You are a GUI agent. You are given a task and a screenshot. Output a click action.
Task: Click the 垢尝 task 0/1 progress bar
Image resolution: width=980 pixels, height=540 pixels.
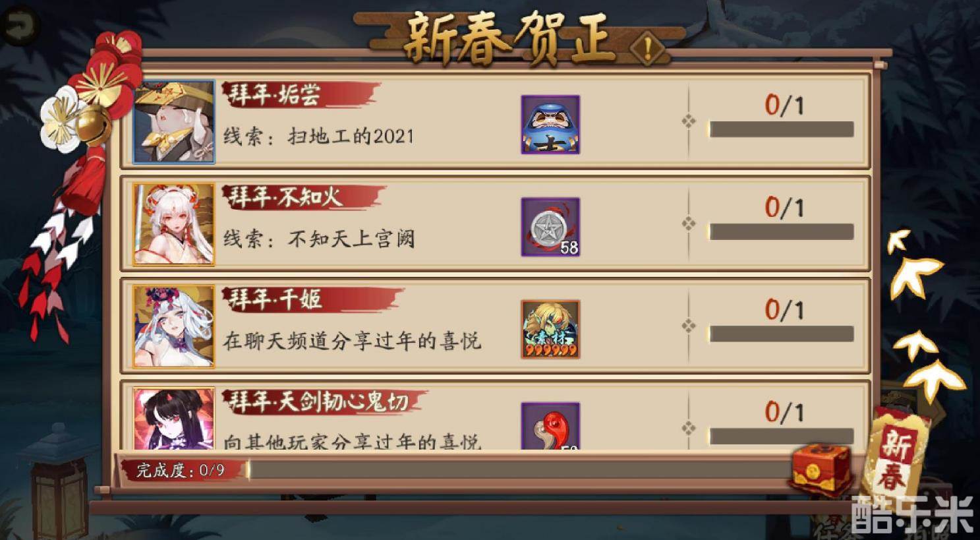[x=781, y=129]
